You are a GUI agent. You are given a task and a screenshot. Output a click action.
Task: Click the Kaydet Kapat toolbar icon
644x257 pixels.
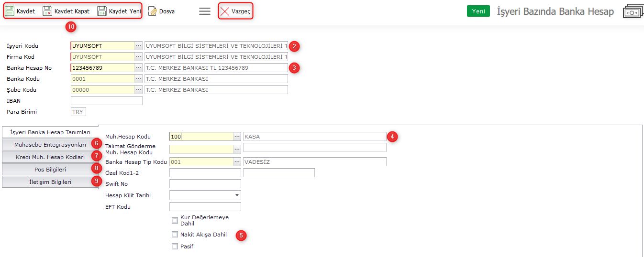point(47,11)
